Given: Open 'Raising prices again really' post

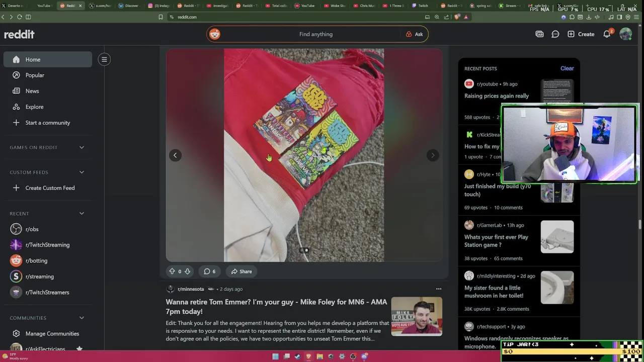Looking at the screenshot, I should pyautogui.click(x=497, y=96).
